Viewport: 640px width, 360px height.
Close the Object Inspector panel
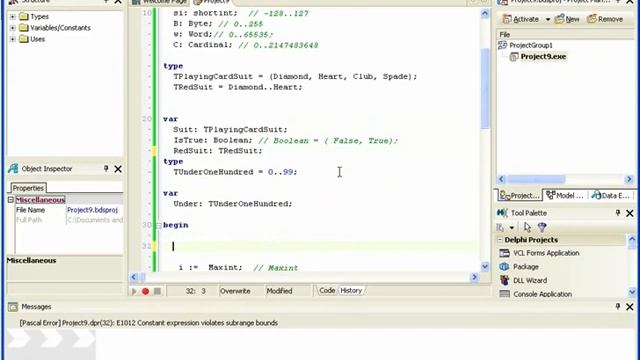pos(118,169)
